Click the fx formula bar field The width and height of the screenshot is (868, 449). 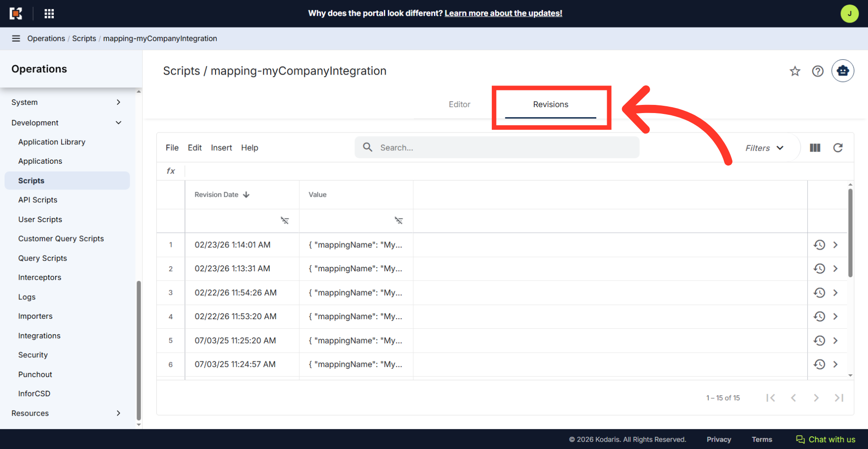(519, 171)
